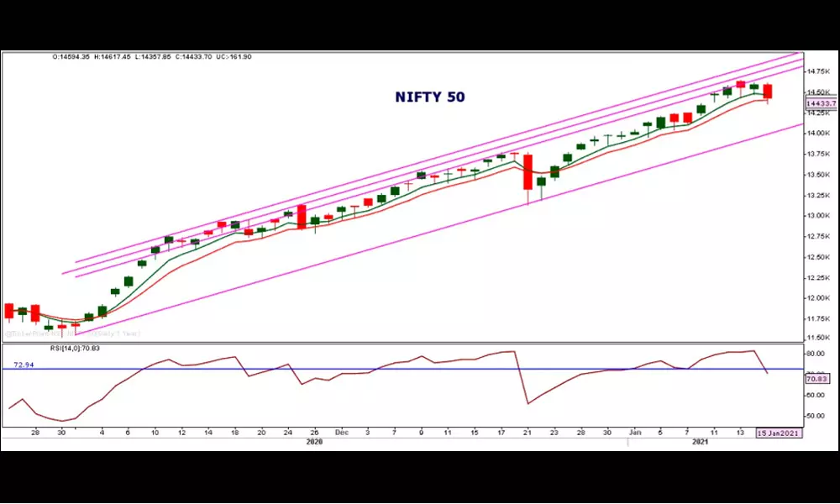Click the Jan month label on date axis
This screenshot has height=504, width=840.
click(x=635, y=433)
